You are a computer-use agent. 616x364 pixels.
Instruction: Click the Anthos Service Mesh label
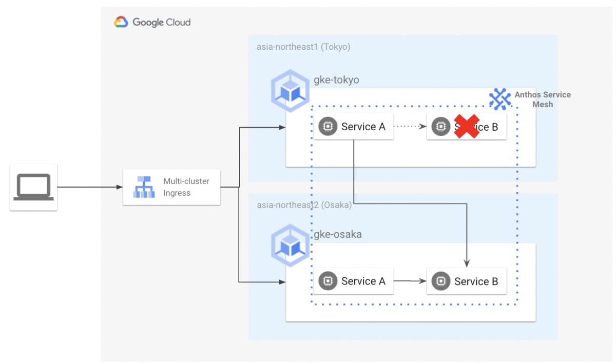click(543, 99)
